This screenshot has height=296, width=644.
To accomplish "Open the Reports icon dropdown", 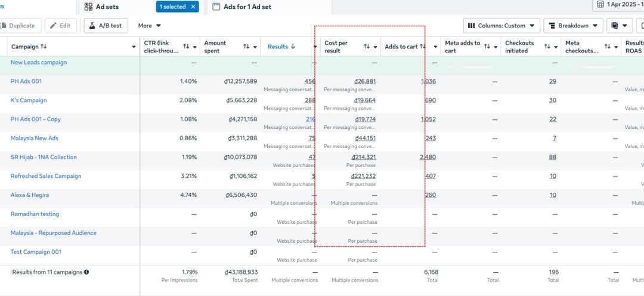I will [620, 26].
